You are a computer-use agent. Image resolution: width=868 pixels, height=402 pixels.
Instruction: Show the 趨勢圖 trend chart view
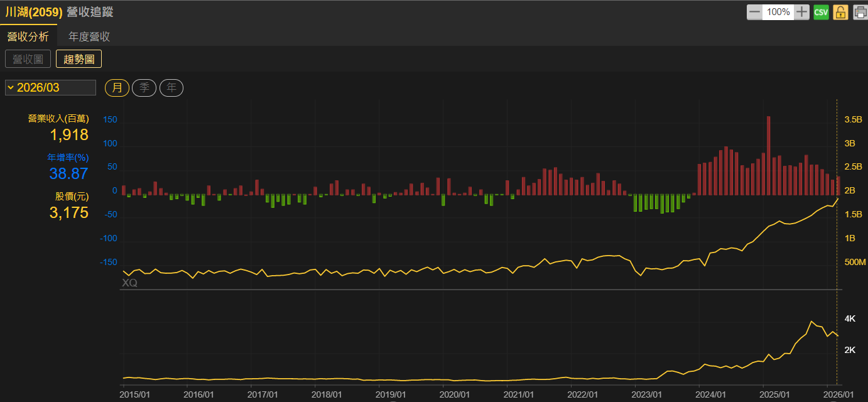[x=79, y=59]
